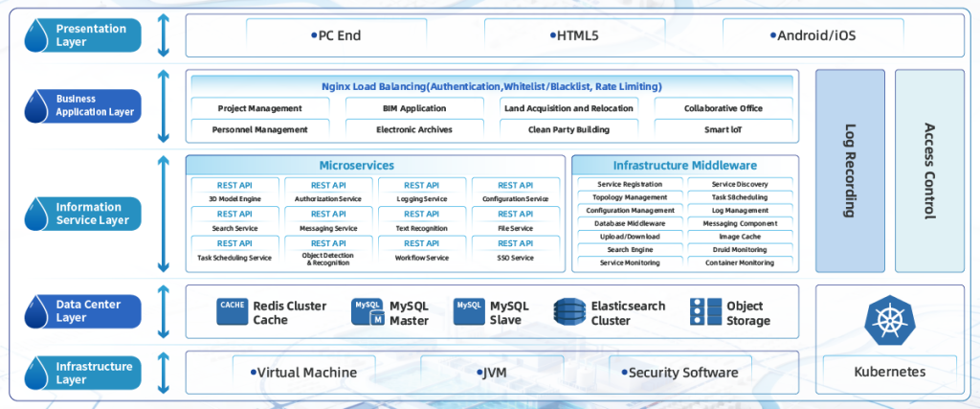Click the MySQL Slave database icon
This screenshot has height=409, width=980.
point(469,312)
